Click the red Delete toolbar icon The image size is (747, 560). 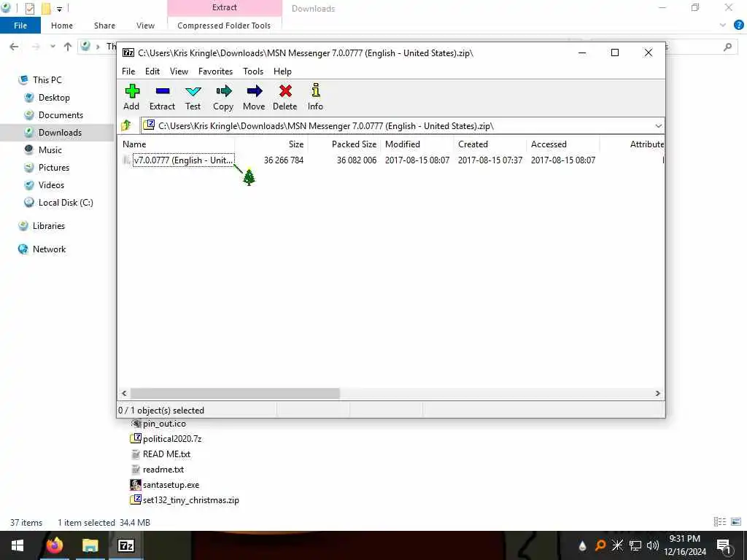tap(285, 98)
